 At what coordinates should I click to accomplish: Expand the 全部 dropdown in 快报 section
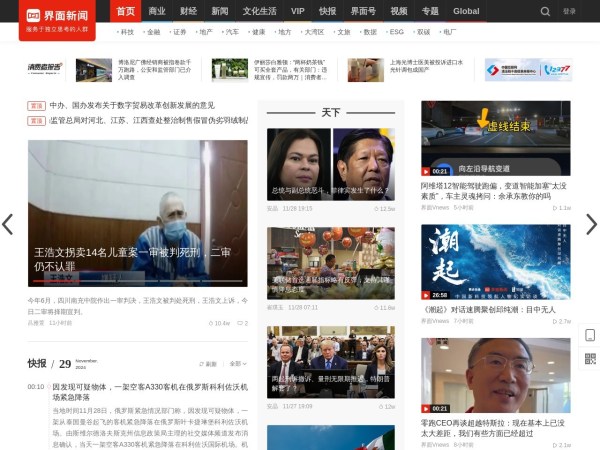[237, 364]
